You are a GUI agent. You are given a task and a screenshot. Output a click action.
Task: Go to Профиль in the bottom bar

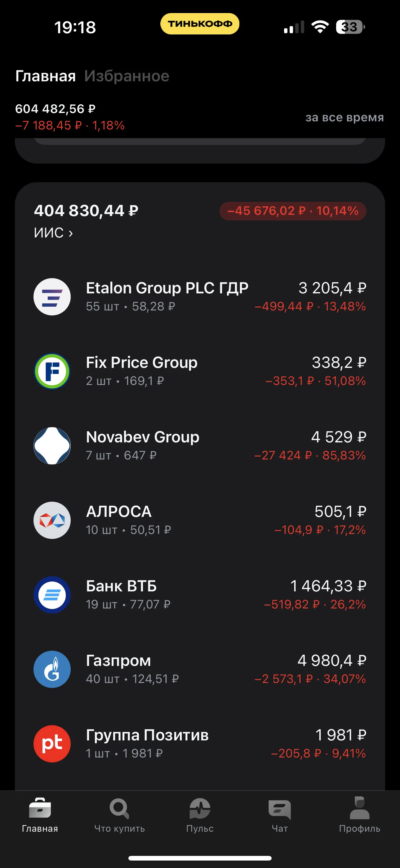360,816
